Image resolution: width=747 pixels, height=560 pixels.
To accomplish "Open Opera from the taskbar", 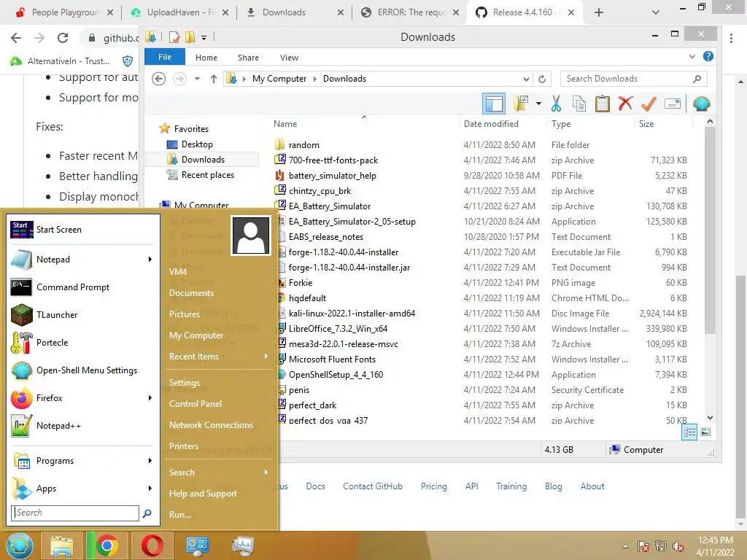I will tap(152, 545).
